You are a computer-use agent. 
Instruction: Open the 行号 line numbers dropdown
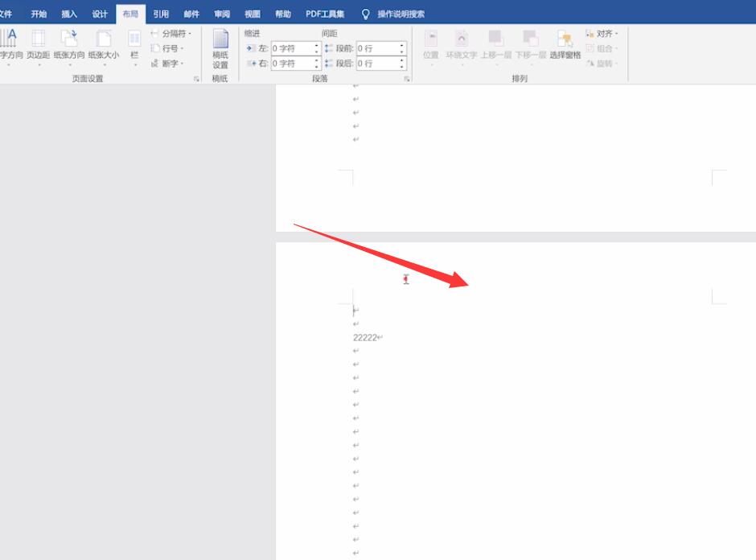click(167, 48)
